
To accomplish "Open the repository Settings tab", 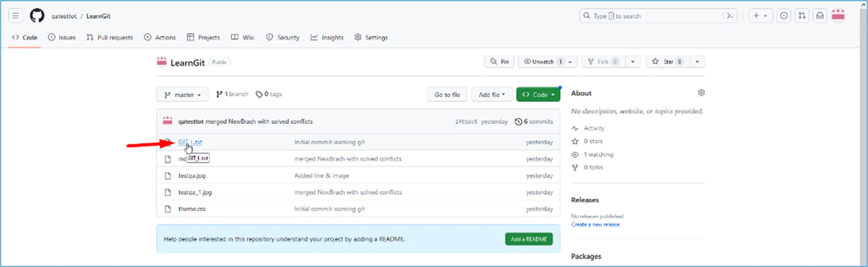I will (x=371, y=37).
